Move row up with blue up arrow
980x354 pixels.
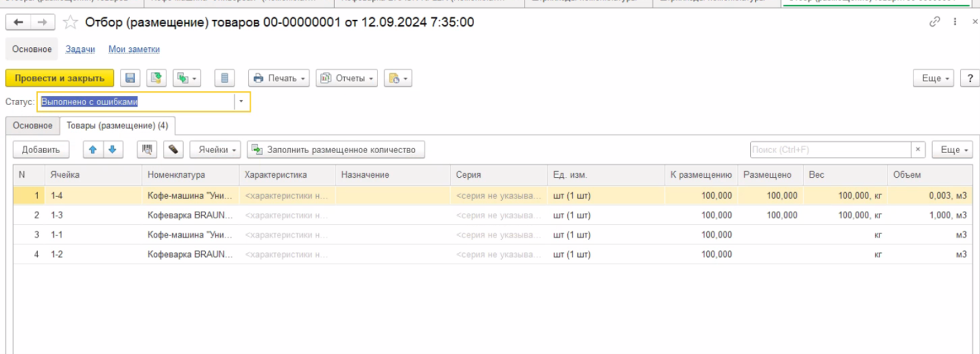click(x=93, y=150)
